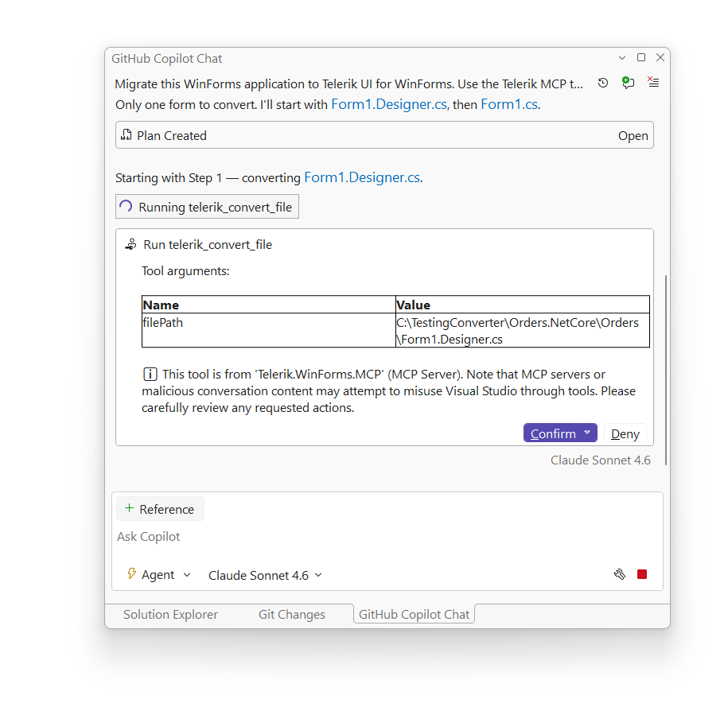
Task: Start a new chat thread icon
Action: 628,83
